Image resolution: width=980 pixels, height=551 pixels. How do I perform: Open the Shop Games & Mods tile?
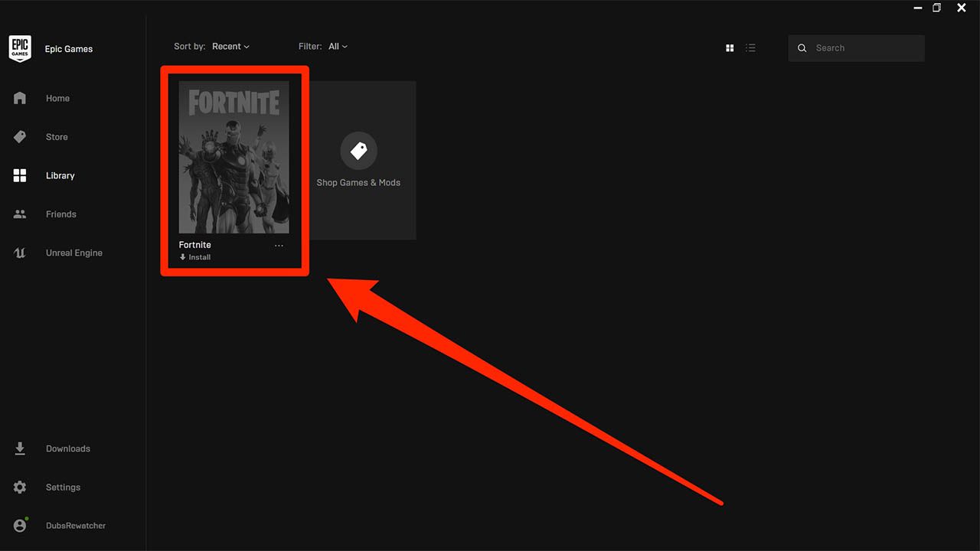358,161
